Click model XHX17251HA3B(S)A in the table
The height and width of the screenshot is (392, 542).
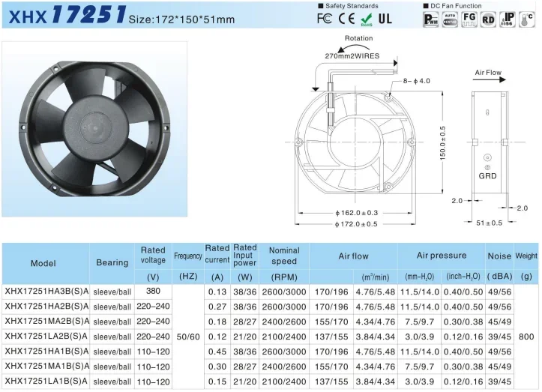coord(46,292)
